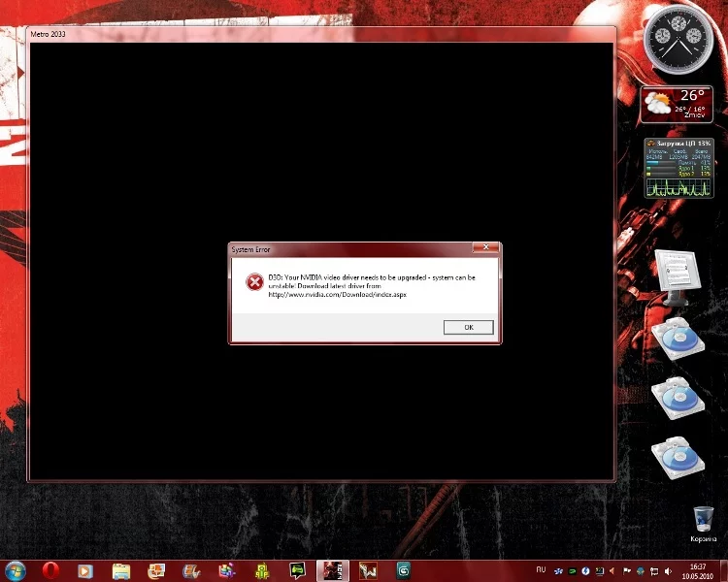Image resolution: width=728 pixels, height=582 pixels.
Task: Close the System Error dialog with X
Action: [485, 247]
